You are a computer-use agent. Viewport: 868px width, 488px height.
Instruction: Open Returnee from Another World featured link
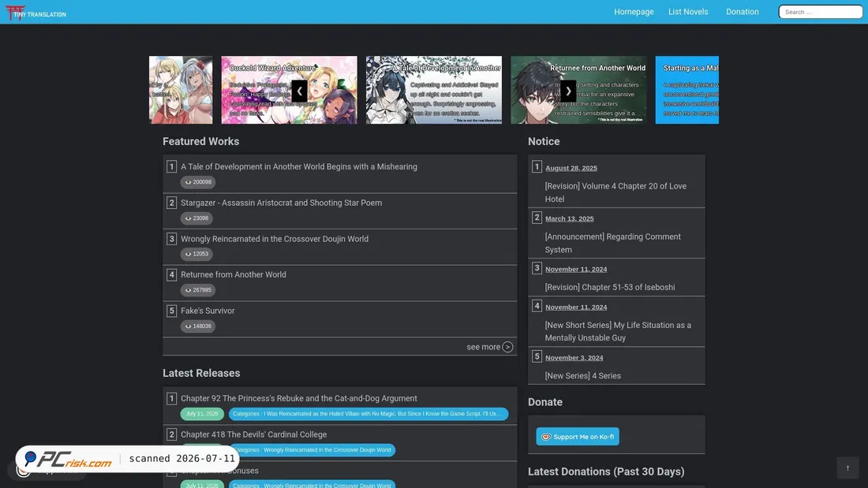point(233,274)
